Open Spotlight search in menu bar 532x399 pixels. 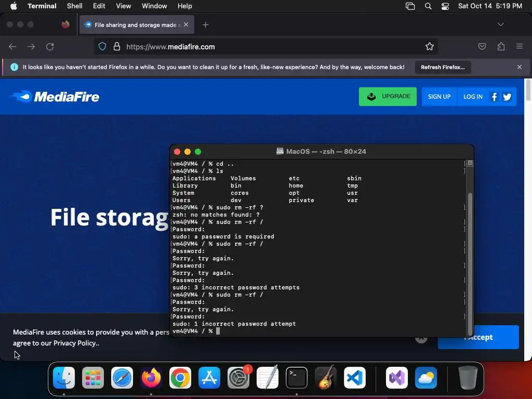pyautogui.click(x=428, y=6)
